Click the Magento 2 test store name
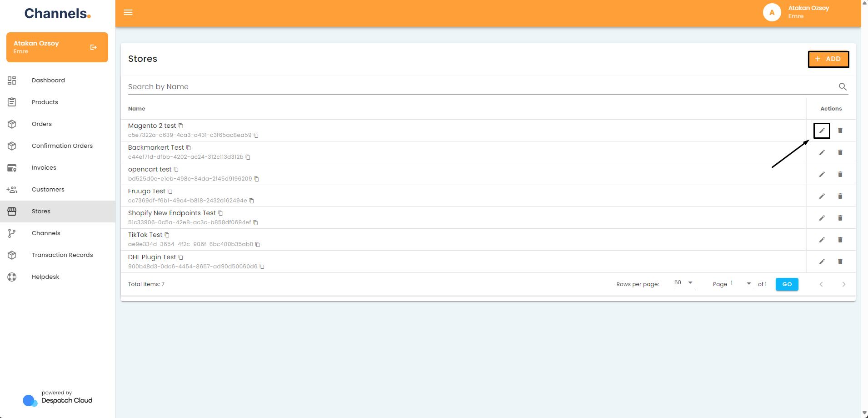Screen dimensions: 868x418 pos(152,126)
